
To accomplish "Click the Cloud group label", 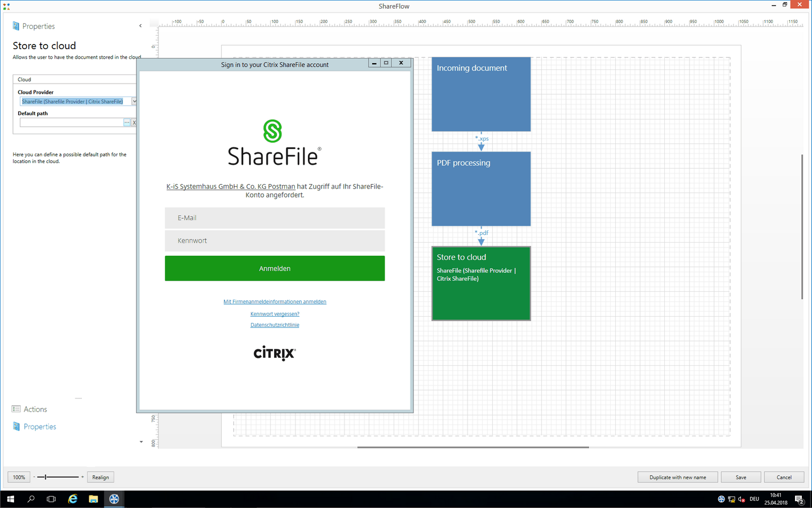I will pos(24,80).
